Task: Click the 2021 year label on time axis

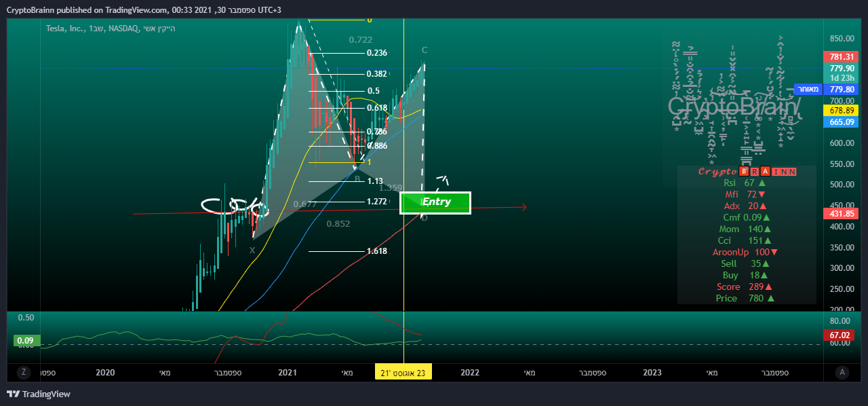Action: click(x=288, y=372)
